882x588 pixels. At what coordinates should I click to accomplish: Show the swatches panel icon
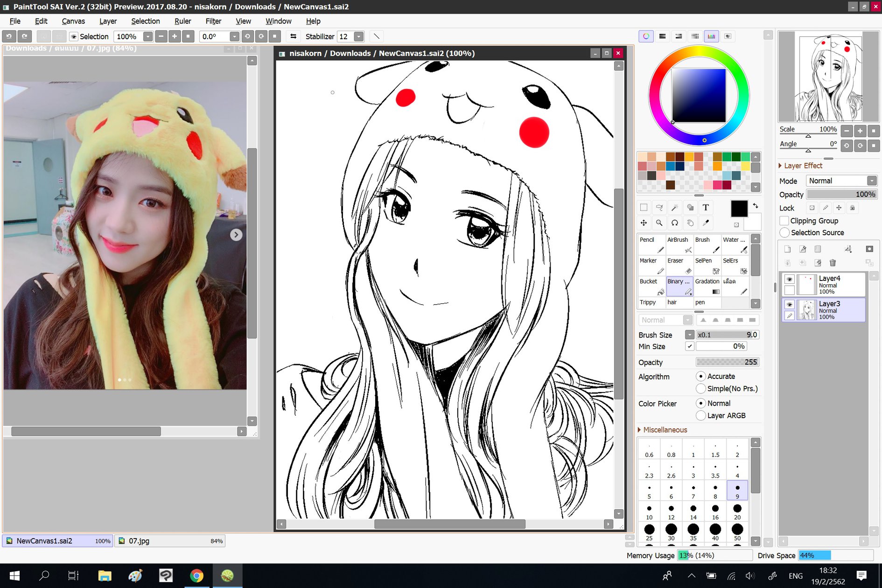tap(711, 36)
